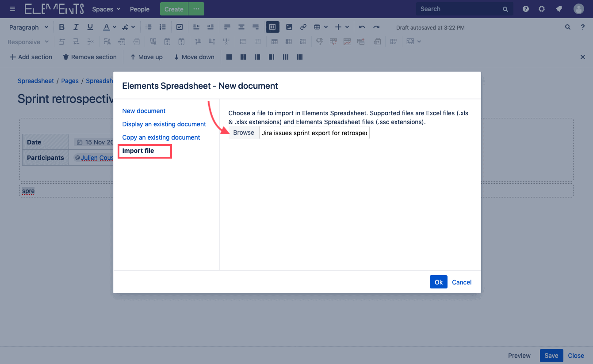Click the undo arrow icon
This screenshot has height=364, width=593.
click(x=362, y=27)
